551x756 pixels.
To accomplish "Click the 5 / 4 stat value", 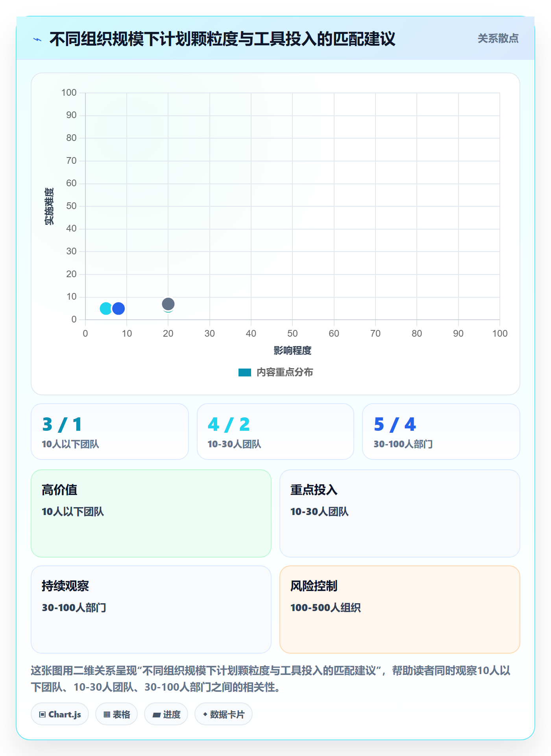I will point(395,424).
